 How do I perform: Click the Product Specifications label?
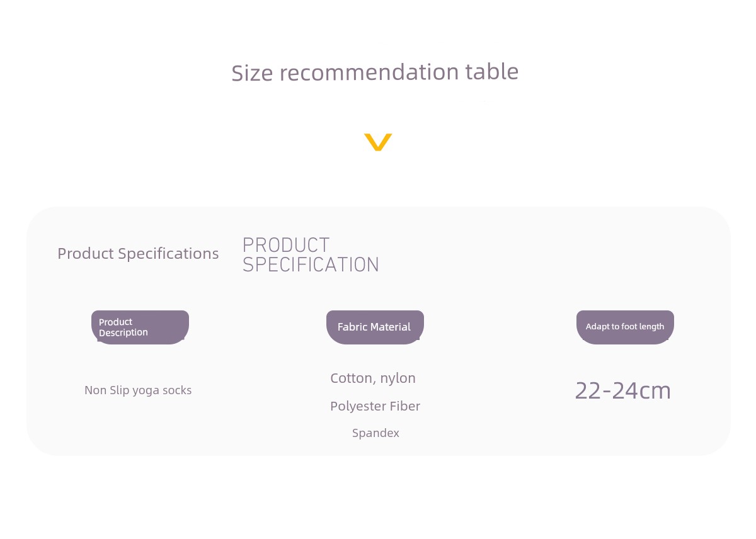tap(138, 254)
